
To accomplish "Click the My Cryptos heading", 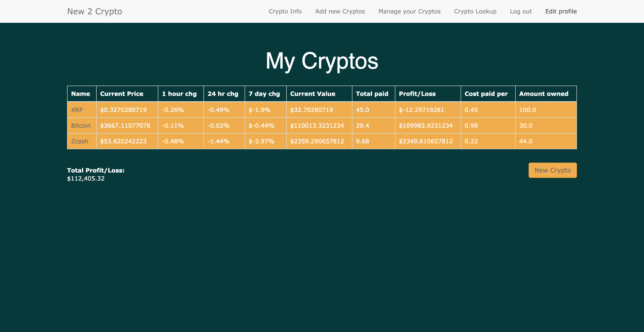I will click(322, 61).
